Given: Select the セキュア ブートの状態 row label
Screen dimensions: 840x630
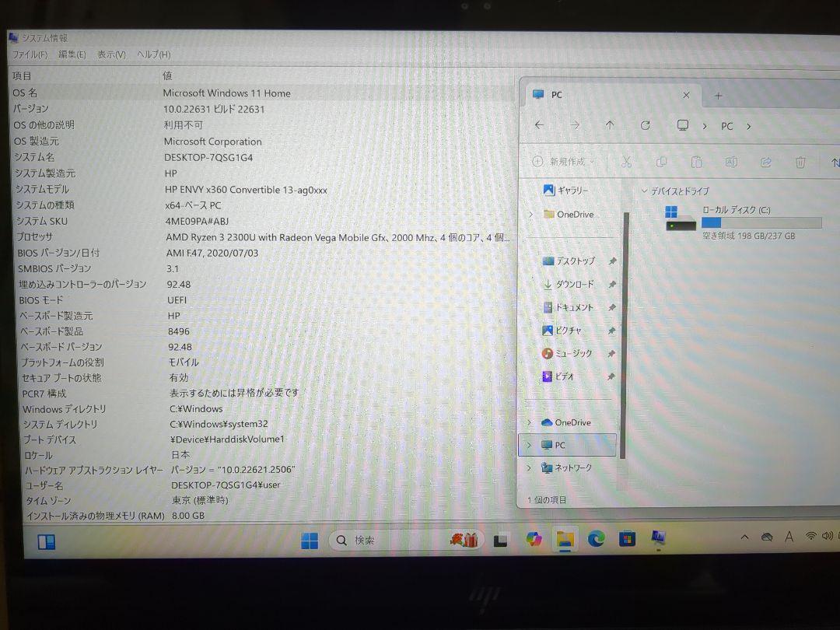Looking at the screenshot, I should pos(61,378).
